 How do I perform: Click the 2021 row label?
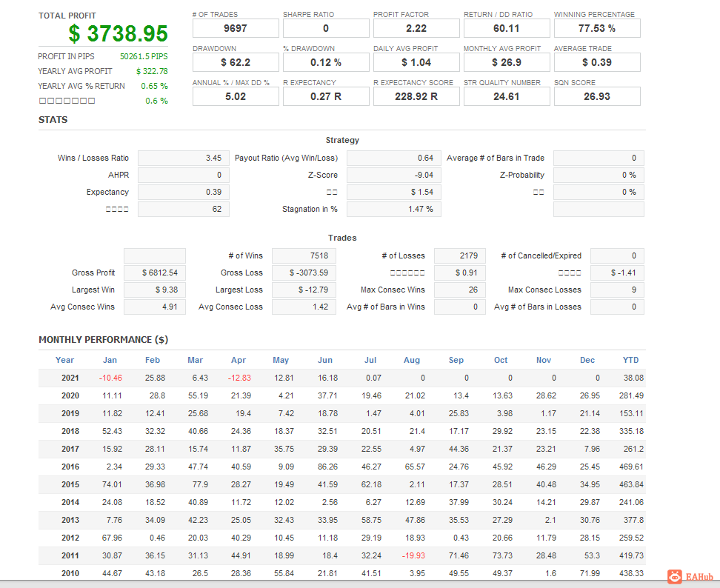click(70, 378)
